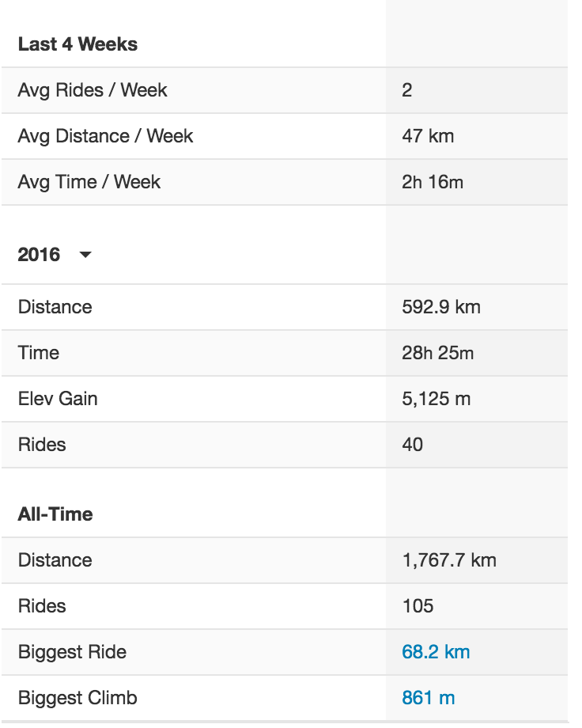Click the 1,767.7 km all-time distance value
Image resolution: width=582 pixels, height=728 pixels.
449,560
